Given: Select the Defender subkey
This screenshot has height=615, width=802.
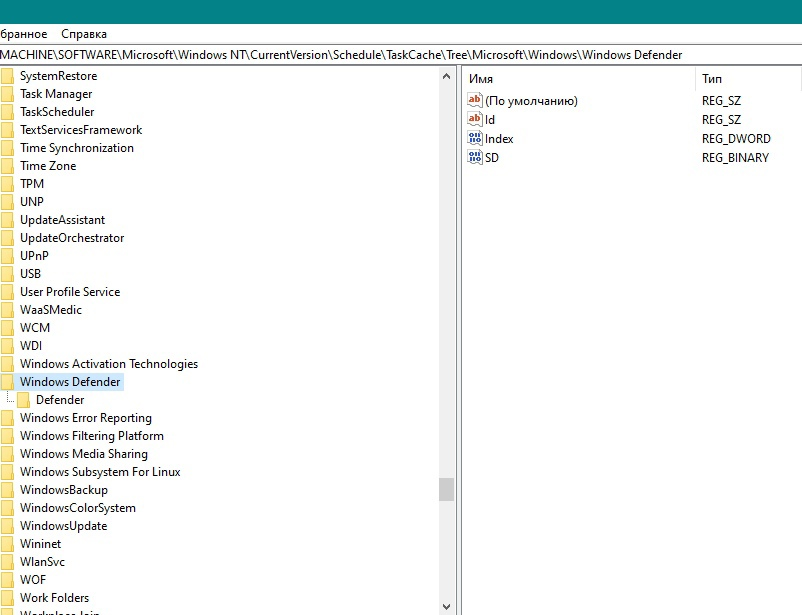Looking at the screenshot, I should pos(60,400).
